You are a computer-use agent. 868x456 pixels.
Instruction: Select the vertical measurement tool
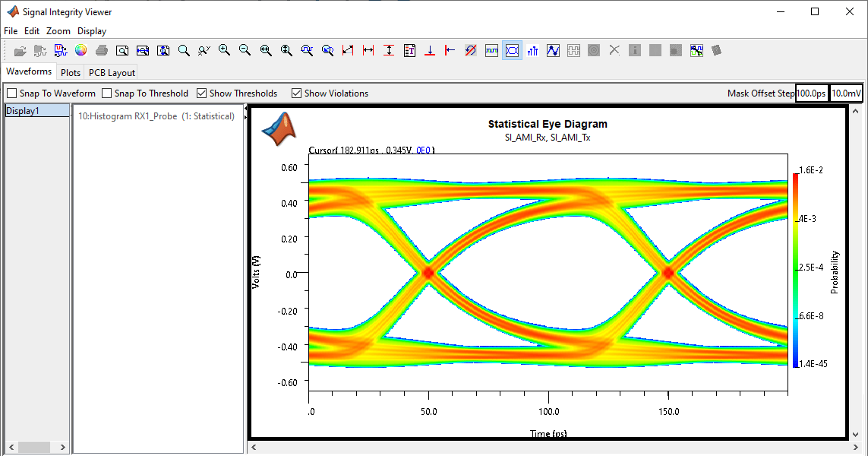[389, 50]
